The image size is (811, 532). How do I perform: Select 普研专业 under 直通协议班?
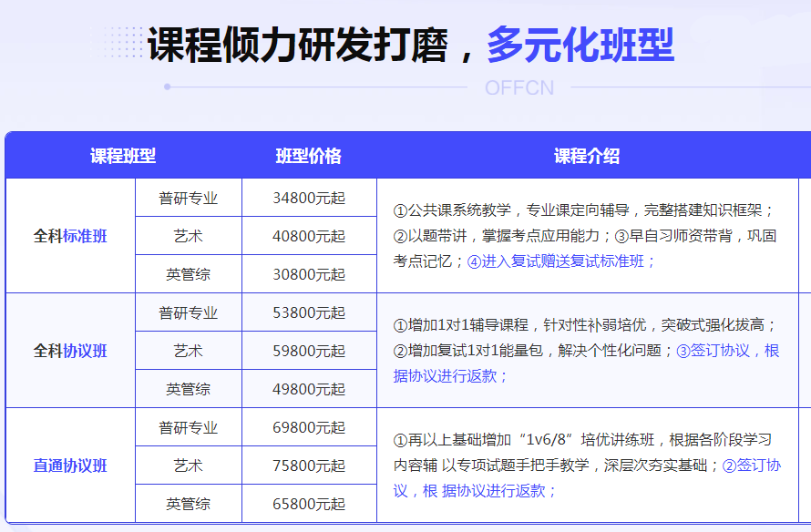coord(188,426)
